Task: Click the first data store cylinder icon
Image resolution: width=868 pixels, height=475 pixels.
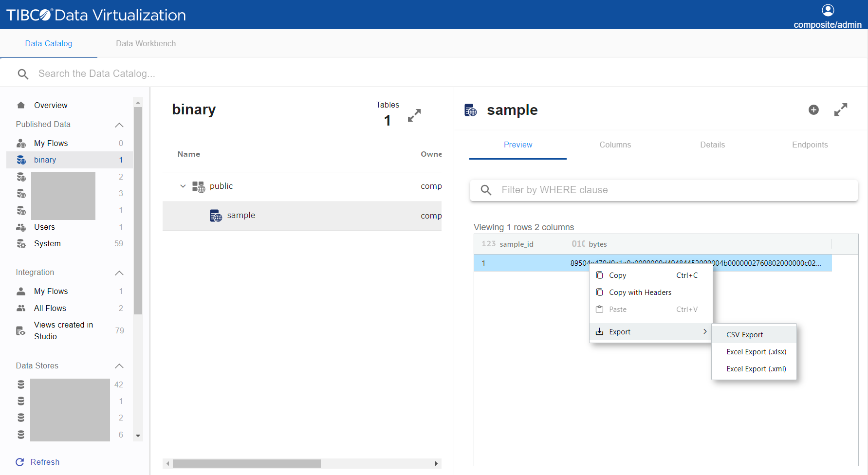Action: tap(21, 384)
